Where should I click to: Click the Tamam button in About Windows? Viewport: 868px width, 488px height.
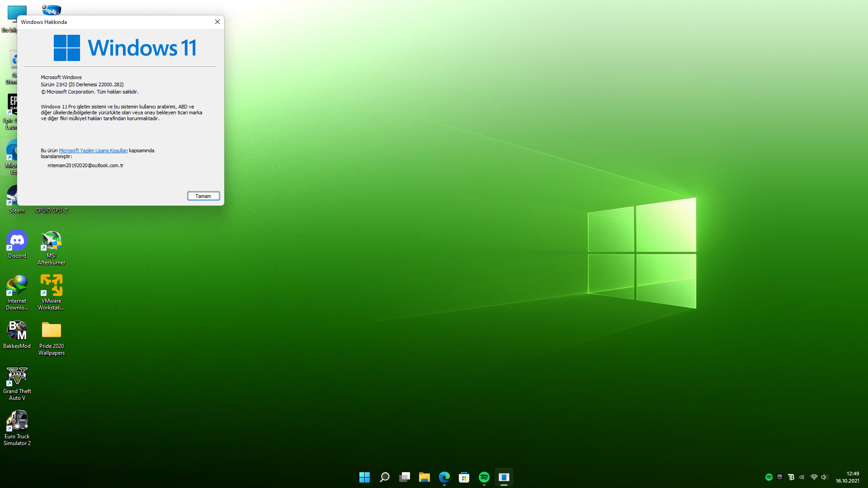(x=203, y=196)
